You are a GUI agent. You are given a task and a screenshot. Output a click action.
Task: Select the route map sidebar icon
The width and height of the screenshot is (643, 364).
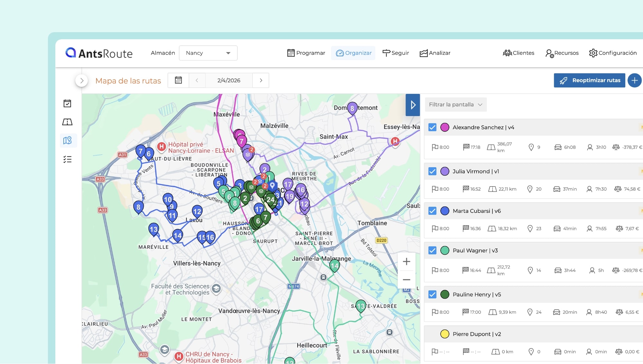(x=68, y=141)
